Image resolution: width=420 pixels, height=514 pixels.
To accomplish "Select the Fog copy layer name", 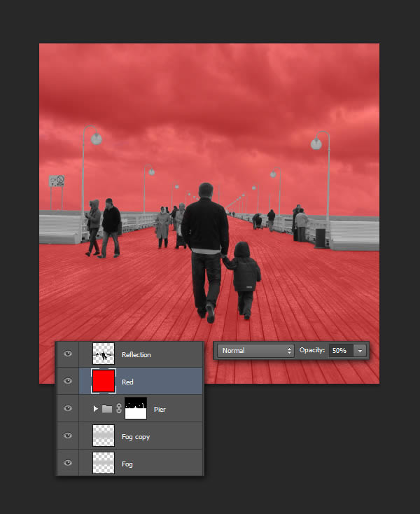I will 136,437.
